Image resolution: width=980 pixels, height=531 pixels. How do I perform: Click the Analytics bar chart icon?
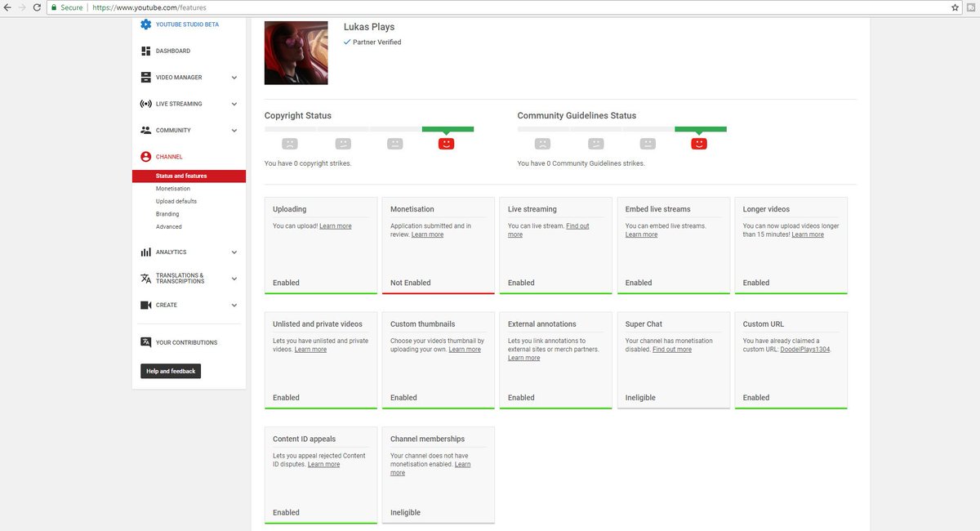(x=146, y=252)
